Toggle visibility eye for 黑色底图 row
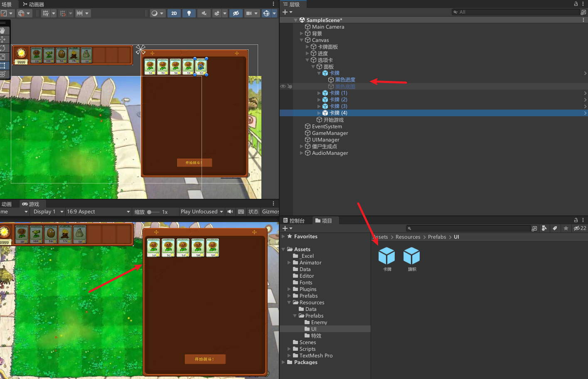Screen dimensions: 588x379 [283, 86]
